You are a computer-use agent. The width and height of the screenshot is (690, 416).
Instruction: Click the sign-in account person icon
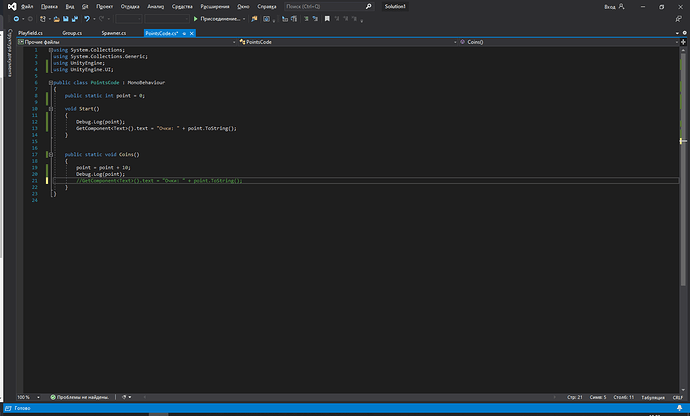(621, 6)
